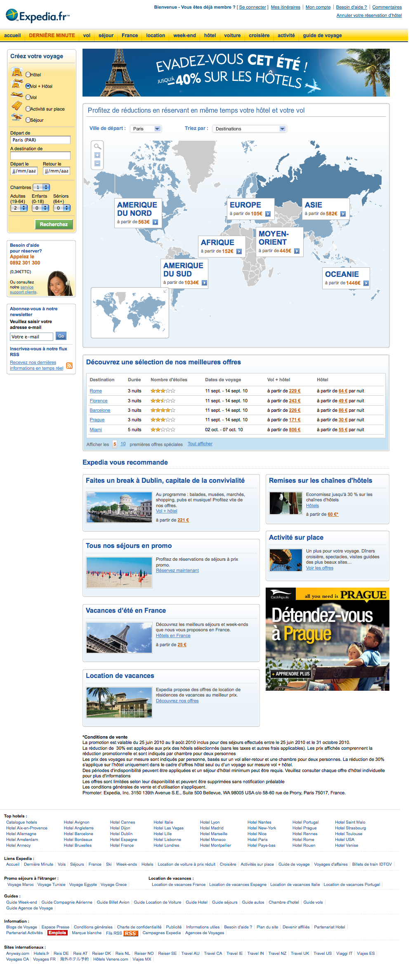The height and width of the screenshot is (980, 415).
Task: Click Annuler votre réservation d'hôtel link
Action: tap(369, 15)
